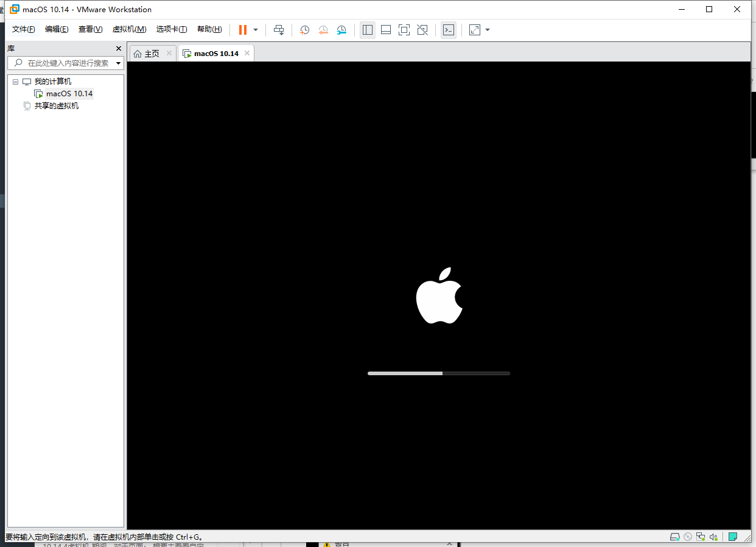Click the Apple logo in VM display
The image size is (756, 547).
[x=439, y=295]
